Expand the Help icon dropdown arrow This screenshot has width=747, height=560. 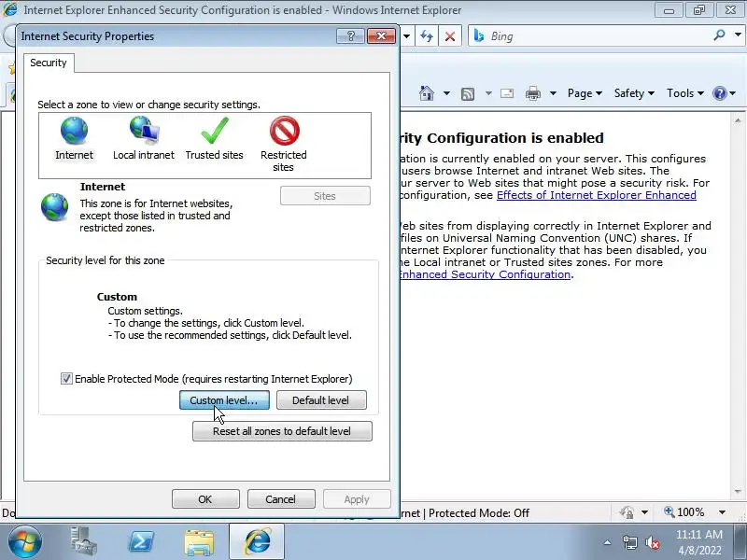click(733, 93)
